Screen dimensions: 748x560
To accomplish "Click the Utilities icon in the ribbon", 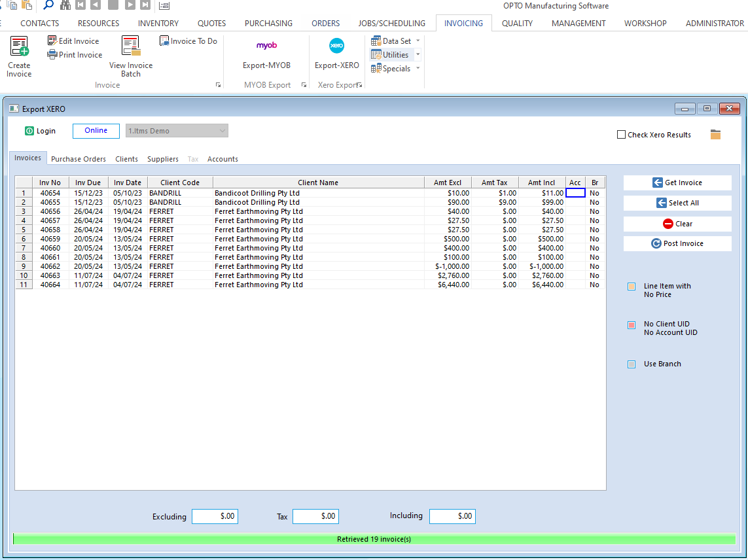I will coord(376,55).
